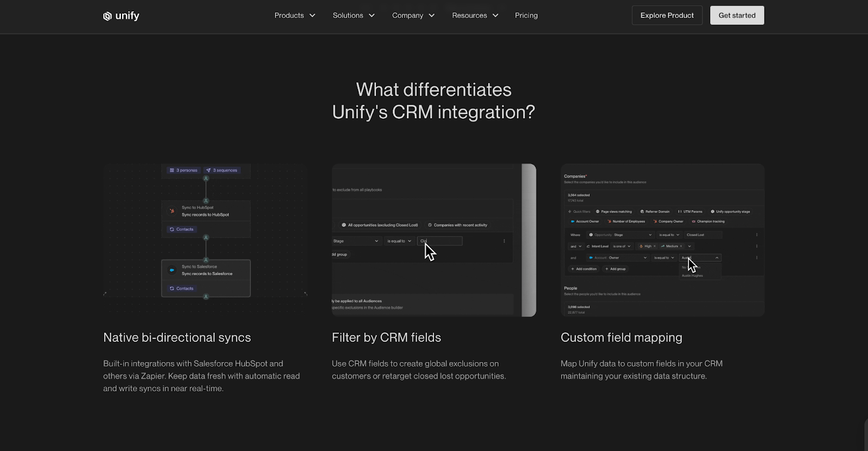Click the 3,698 selected count under People

(x=578, y=307)
